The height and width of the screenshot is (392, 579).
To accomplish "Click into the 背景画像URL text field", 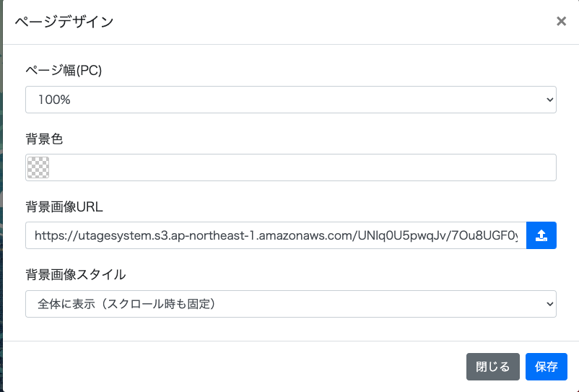I will point(275,235).
